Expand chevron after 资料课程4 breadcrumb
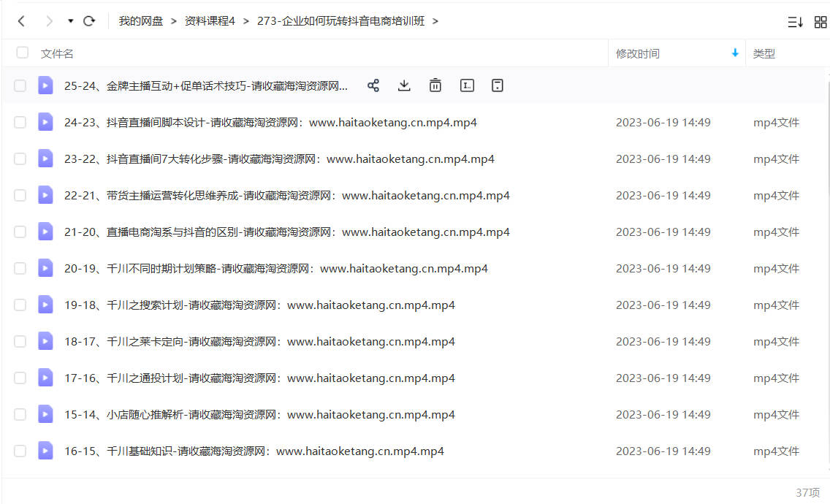Image resolution: width=830 pixels, height=504 pixels. 246,21
